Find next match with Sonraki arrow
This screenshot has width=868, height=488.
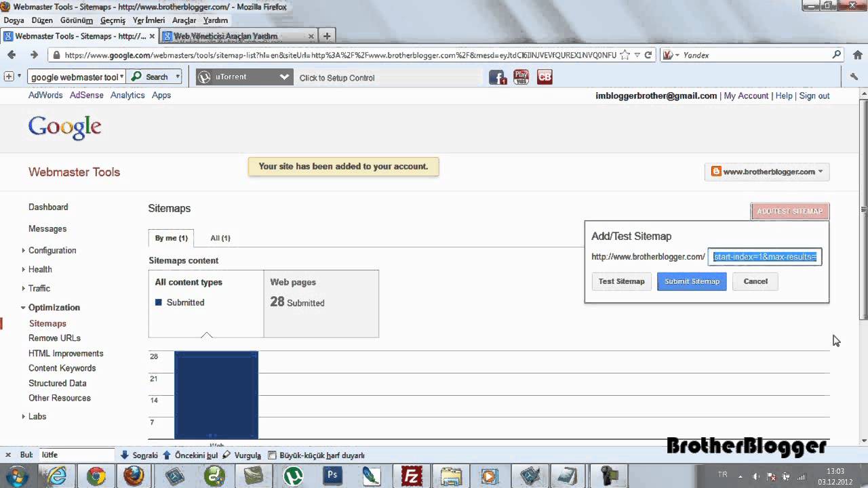139,455
